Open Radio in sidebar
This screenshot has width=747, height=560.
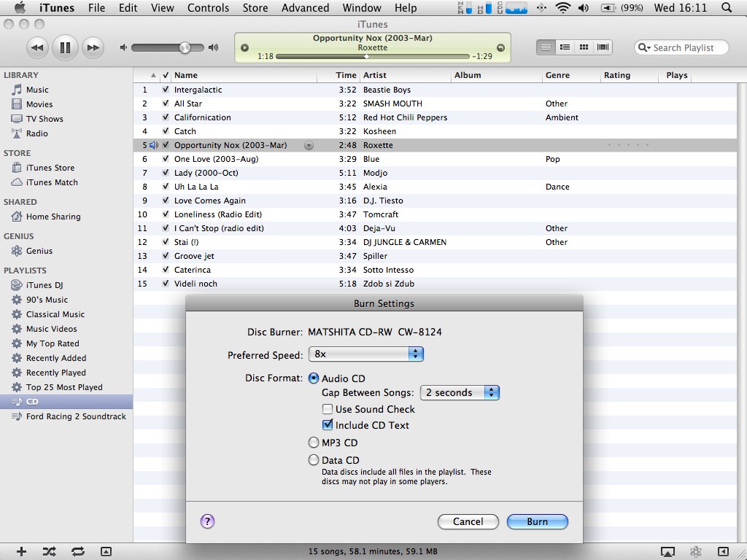pyautogui.click(x=36, y=133)
